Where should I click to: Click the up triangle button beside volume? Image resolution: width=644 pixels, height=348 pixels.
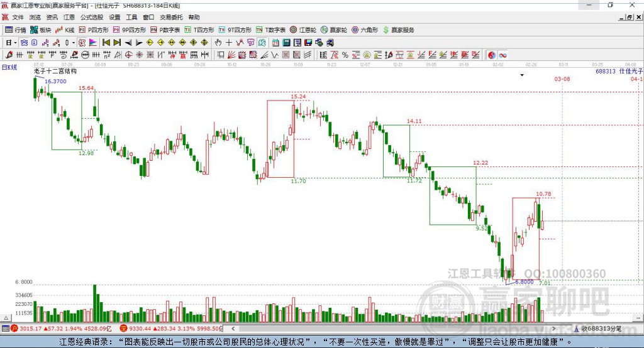[6, 318]
